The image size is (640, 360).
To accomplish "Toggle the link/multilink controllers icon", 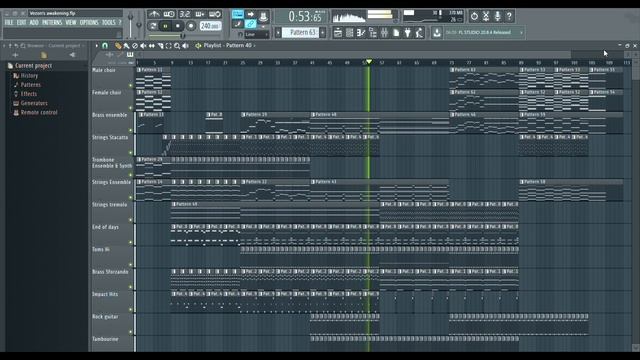I will tap(251, 24).
